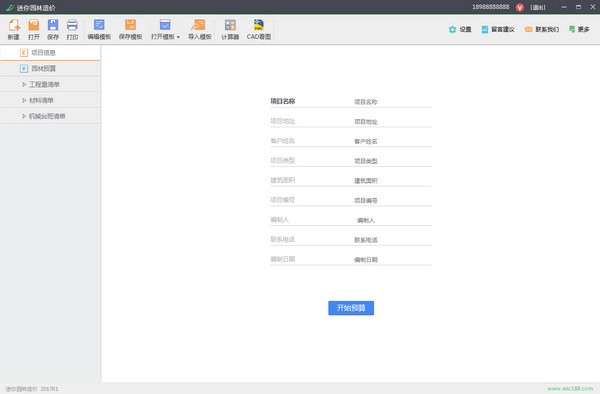Expand the 机械台班清单 tree triangle
Image resolution: width=600 pixels, height=394 pixels.
pos(24,116)
